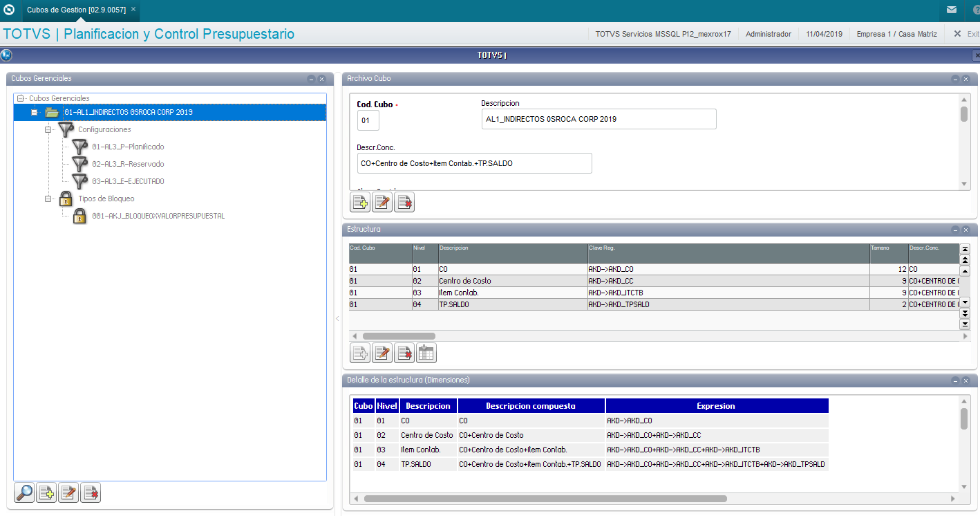Viewport: 980px width, 516px height.
Task: Collapse the root Cubos Gerenciales tree node
Action: click(x=21, y=98)
